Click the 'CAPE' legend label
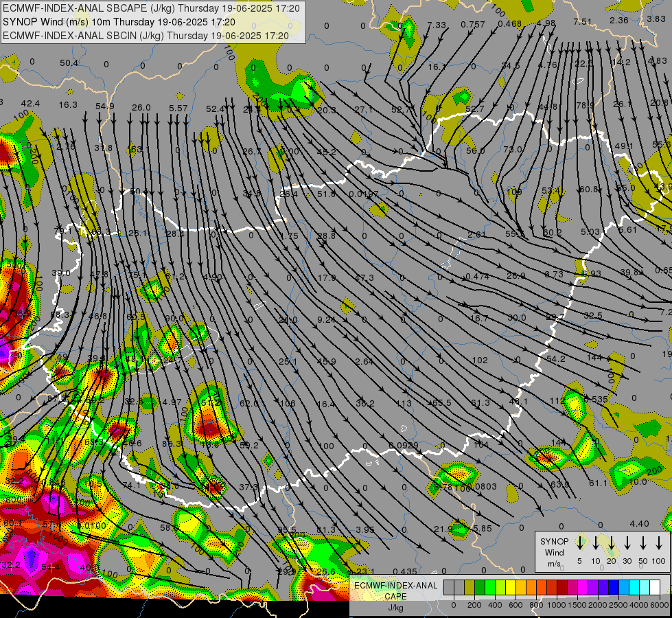The width and height of the screenshot is (672, 618). point(395,597)
